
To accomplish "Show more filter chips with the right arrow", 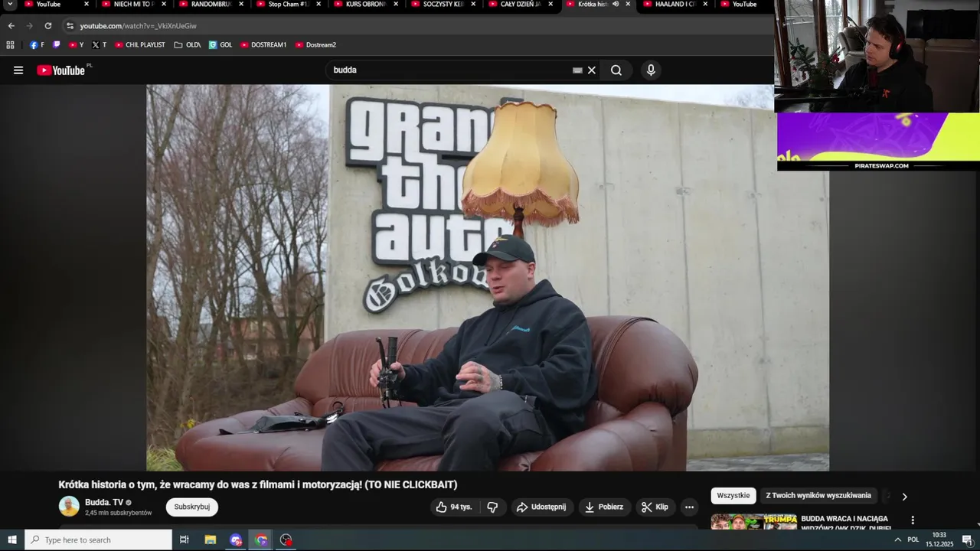I will (x=904, y=497).
